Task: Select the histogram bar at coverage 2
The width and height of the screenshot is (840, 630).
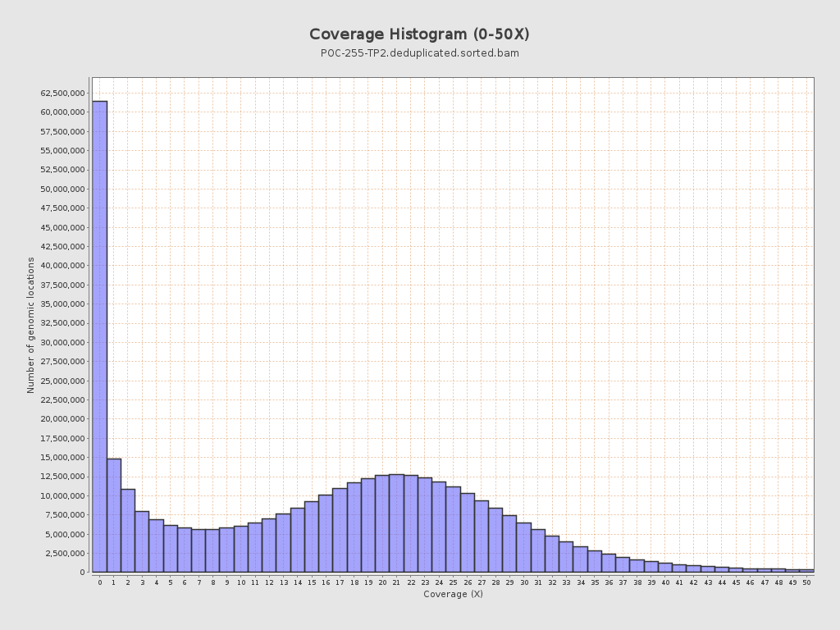Action: [x=128, y=531]
